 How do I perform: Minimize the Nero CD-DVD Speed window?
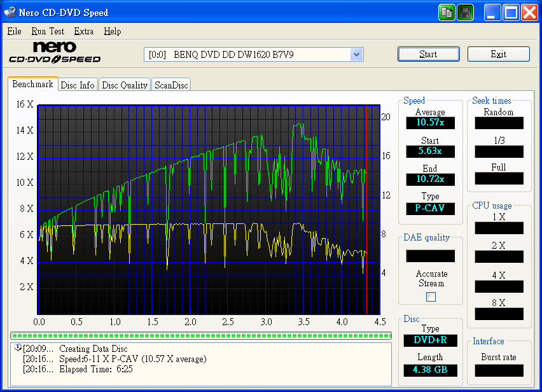pyautogui.click(x=492, y=13)
